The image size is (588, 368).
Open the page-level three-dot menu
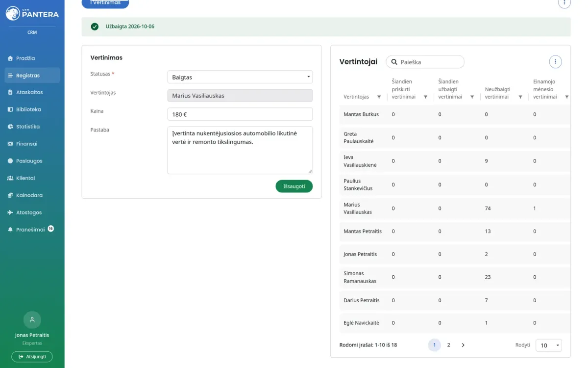(564, 2)
